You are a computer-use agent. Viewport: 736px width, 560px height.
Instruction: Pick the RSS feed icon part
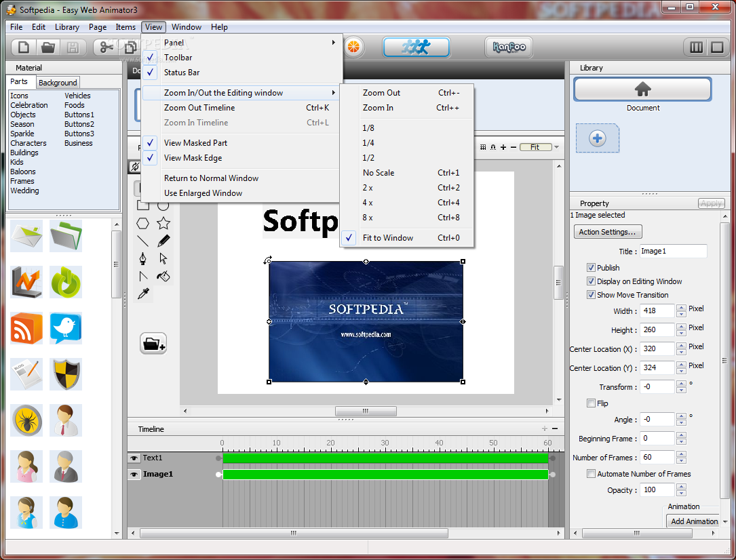point(26,328)
